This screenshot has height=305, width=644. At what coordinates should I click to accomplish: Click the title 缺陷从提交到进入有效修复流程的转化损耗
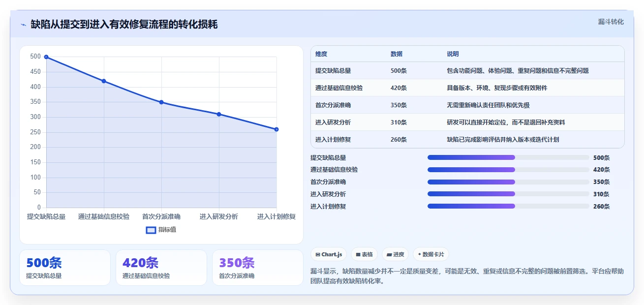tap(124, 25)
